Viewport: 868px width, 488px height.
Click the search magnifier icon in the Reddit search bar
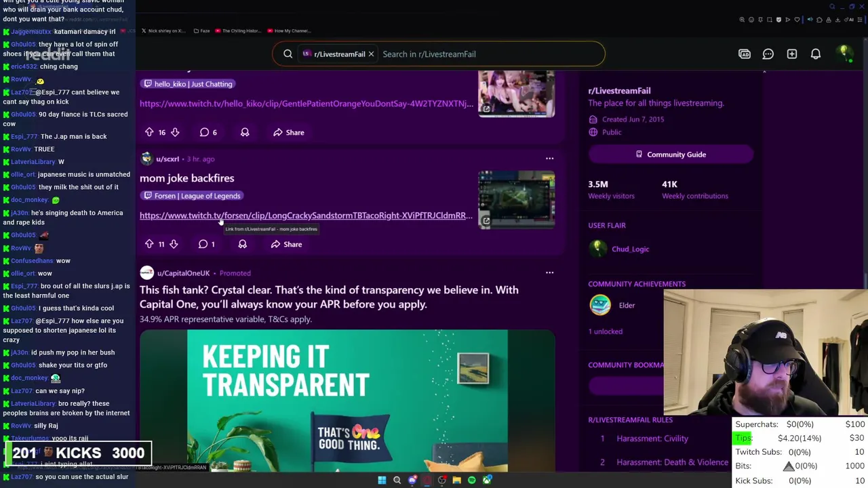pyautogui.click(x=288, y=54)
